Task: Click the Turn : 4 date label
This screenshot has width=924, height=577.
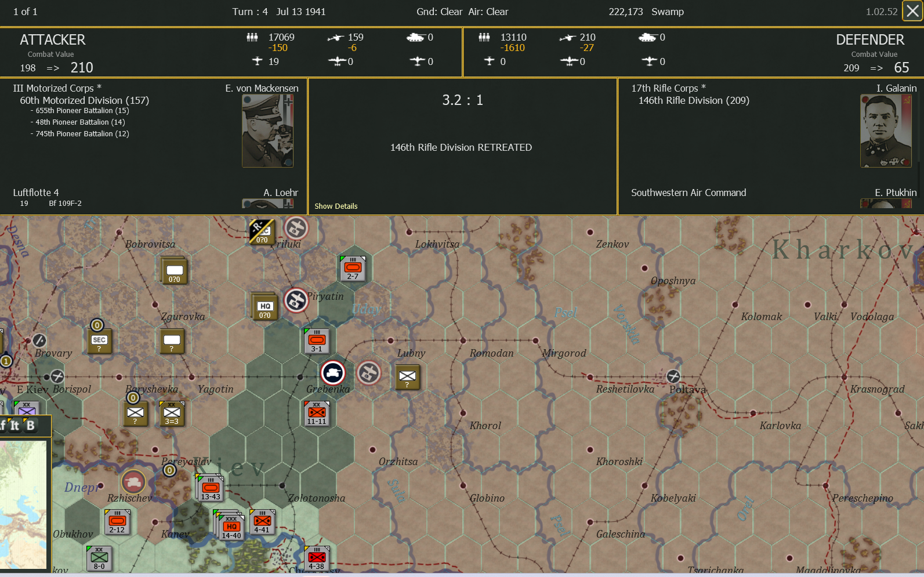Action: click(279, 12)
